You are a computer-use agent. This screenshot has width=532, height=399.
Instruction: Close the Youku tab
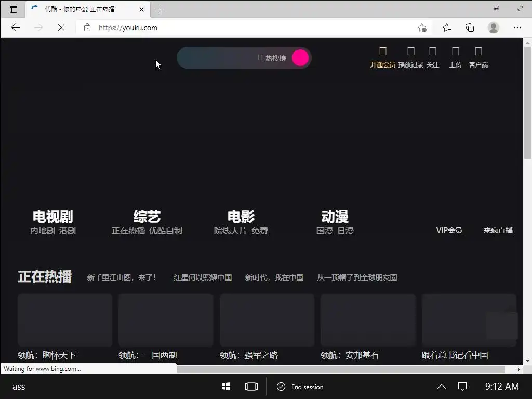[x=141, y=9]
